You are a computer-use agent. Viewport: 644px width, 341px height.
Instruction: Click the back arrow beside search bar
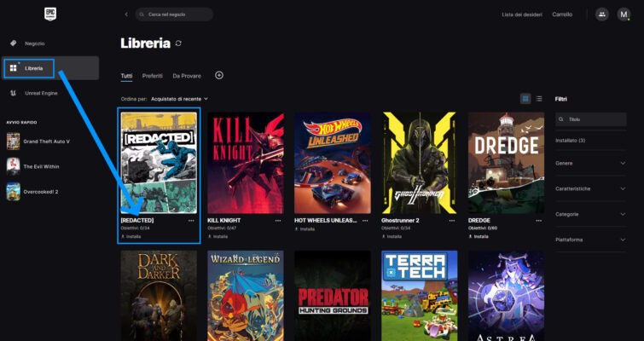(126, 14)
